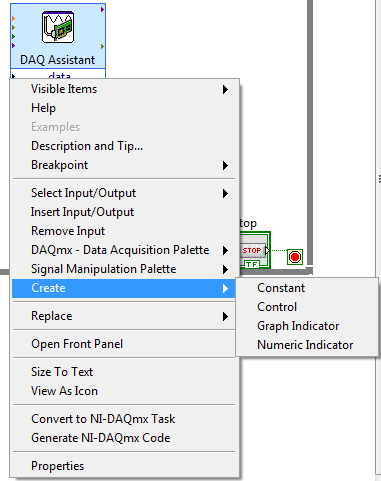Image resolution: width=381 pixels, height=481 pixels.
Task: Expand Select Input/Output submenu
Action: tap(124, 193)
